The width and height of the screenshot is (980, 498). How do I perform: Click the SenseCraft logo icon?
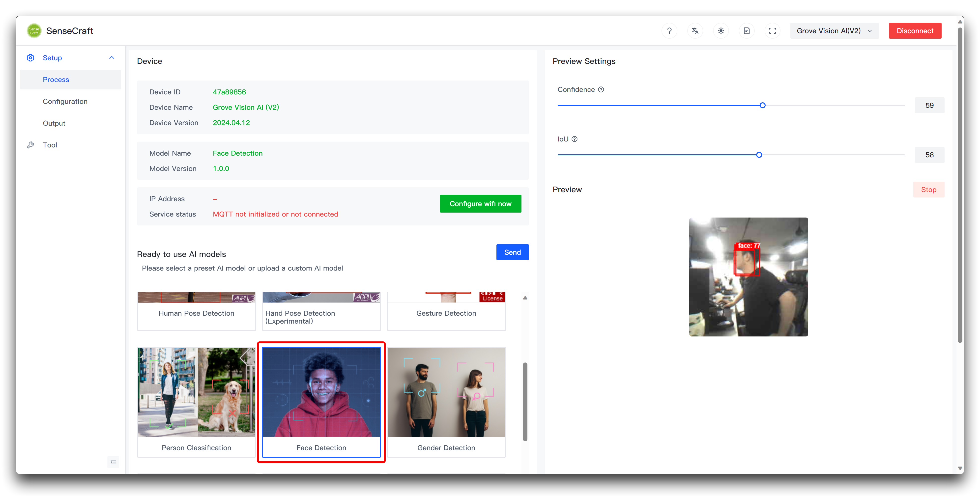tap(34, 31)
